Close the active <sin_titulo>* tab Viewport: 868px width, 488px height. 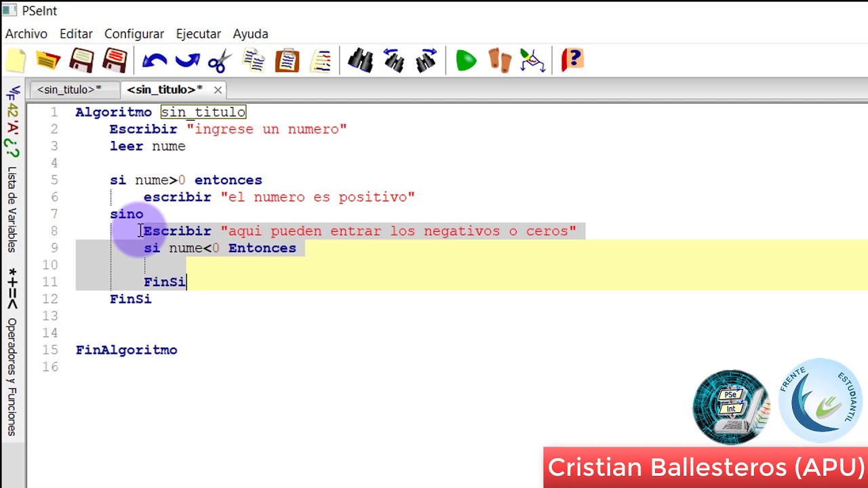coord(218,89)
